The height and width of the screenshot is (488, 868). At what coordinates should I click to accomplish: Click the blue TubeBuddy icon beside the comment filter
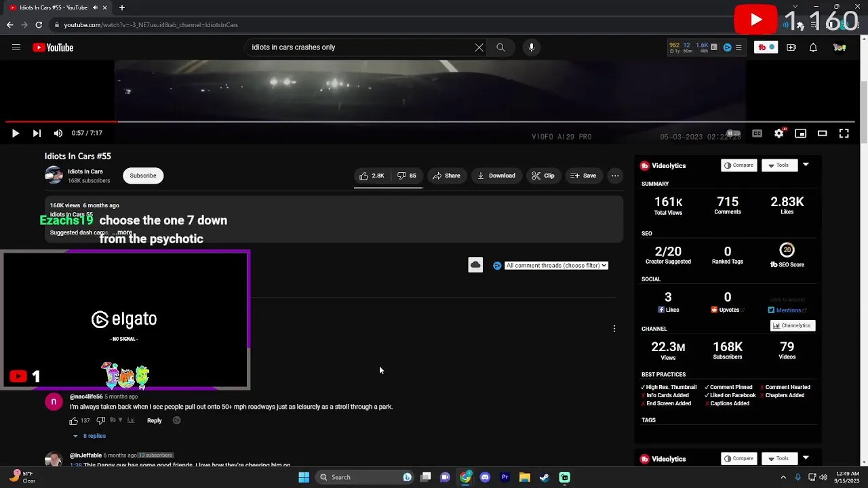pos(497,266)
